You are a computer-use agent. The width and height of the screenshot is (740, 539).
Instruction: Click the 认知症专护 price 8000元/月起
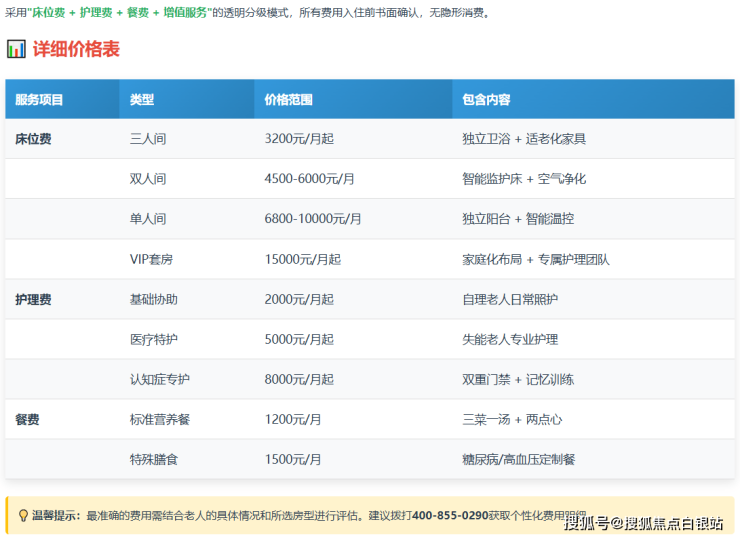pyautogui.click(x=299, y=379)
